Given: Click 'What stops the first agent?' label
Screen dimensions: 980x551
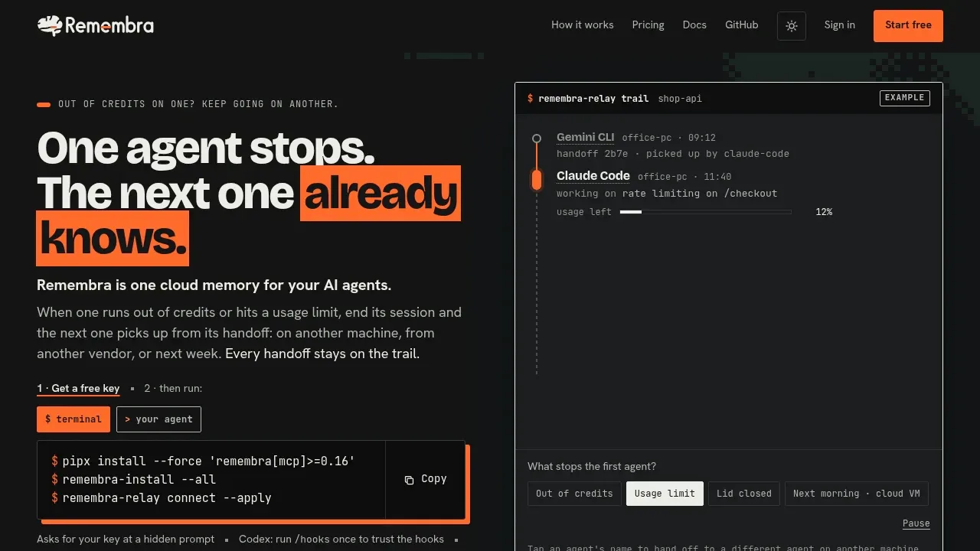Looking at the screenshot, I should (592, 467).
